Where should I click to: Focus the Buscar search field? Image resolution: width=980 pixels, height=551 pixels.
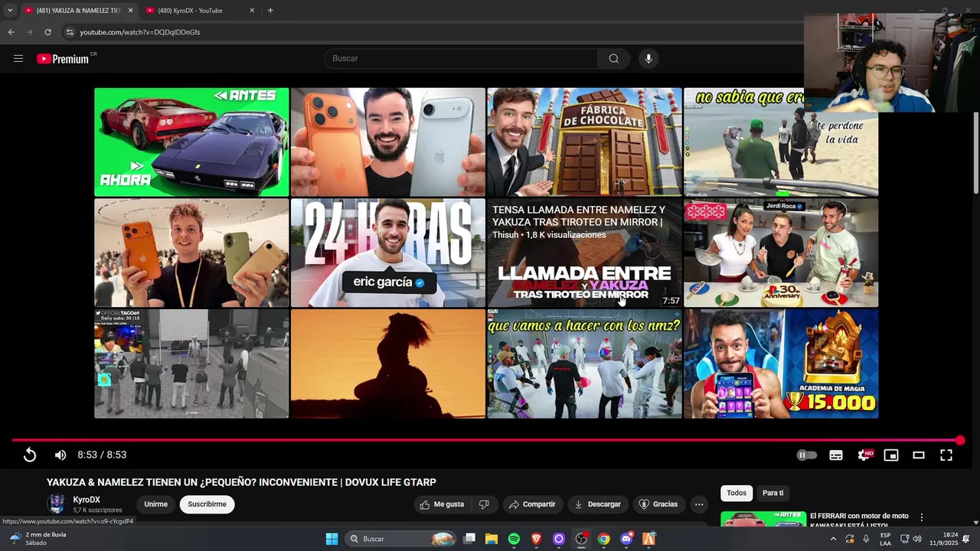point(462,58)
